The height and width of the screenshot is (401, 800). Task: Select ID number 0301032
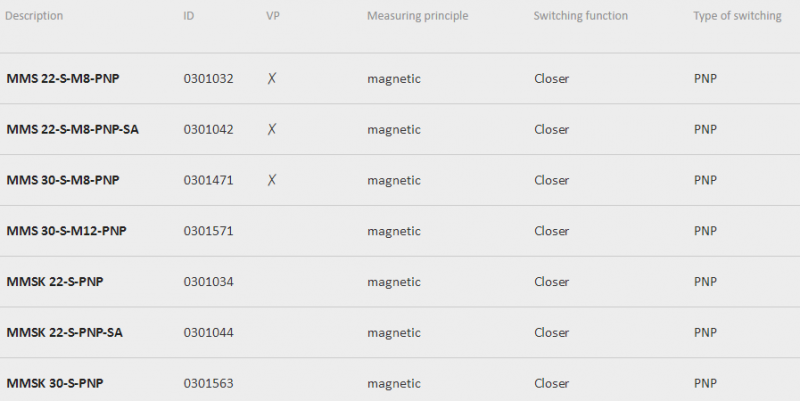[x=208, y=79]
